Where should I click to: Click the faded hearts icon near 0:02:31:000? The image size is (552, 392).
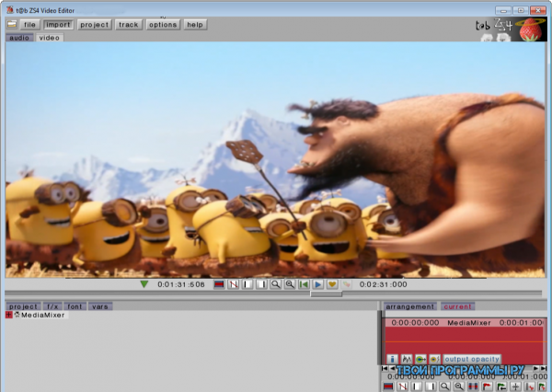pyautogui.click(x=347, y=284)
